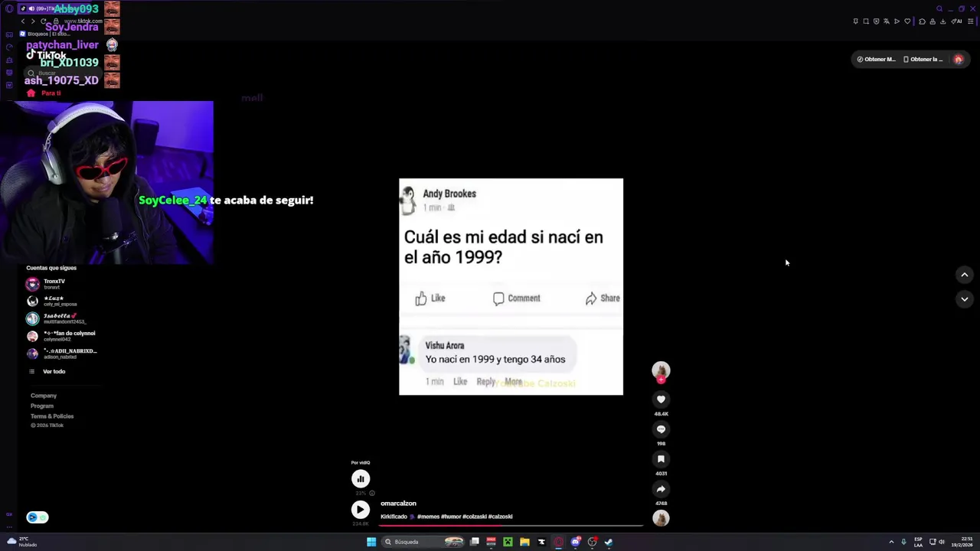Expand the Ver todo accounts list
The height and width of the screenshot is (551, 980).
pyautogui.click(x=47, y=372)
